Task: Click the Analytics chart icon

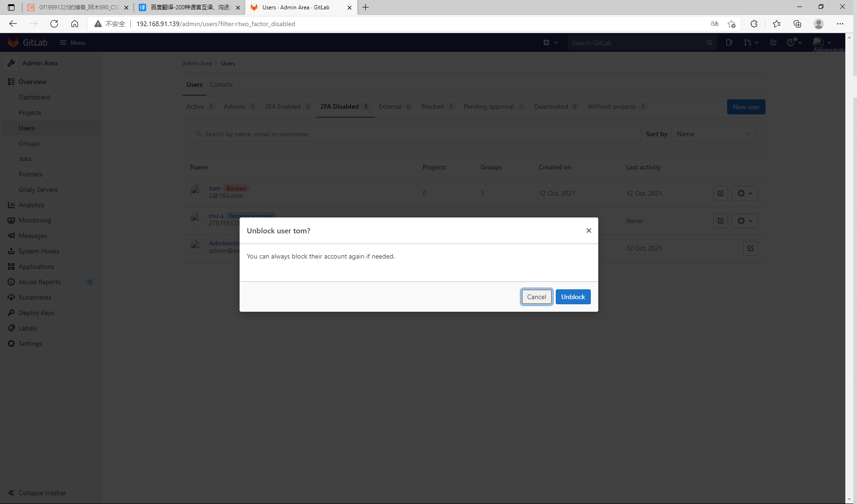Action: coord(11,205)
